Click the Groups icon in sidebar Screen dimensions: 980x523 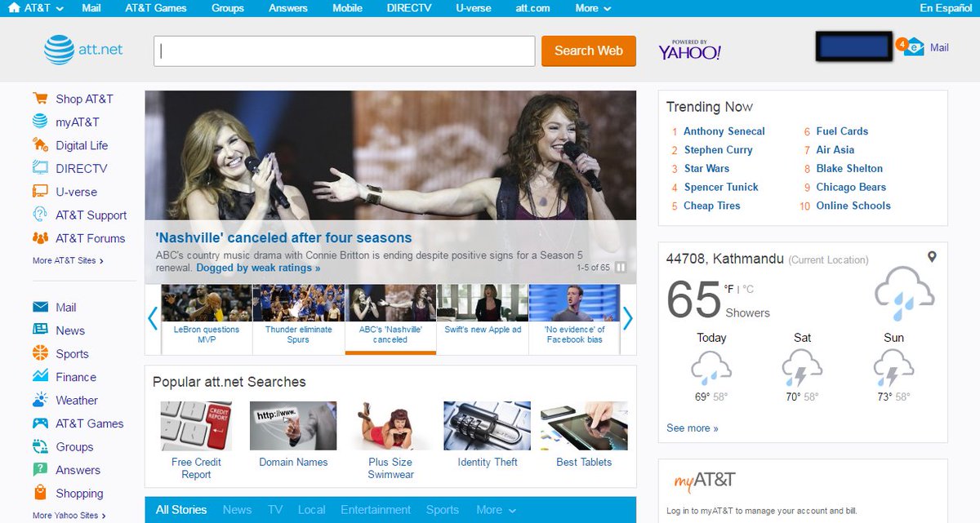coord(40,446)
